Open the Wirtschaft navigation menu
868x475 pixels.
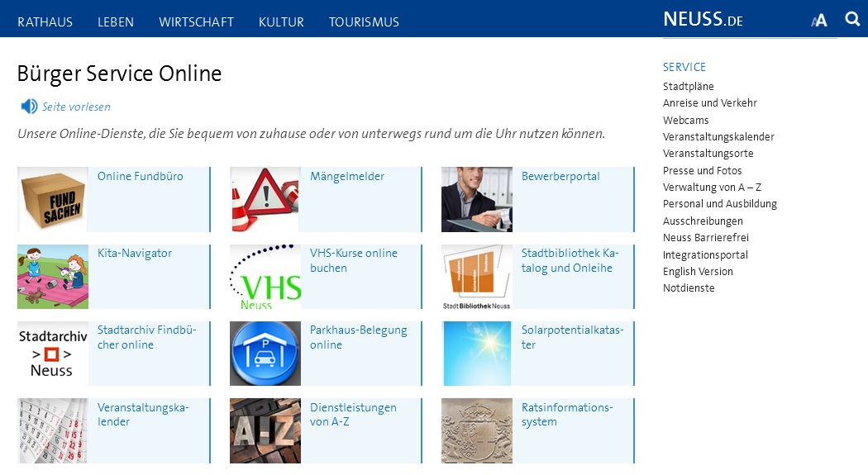click(196, 22)
